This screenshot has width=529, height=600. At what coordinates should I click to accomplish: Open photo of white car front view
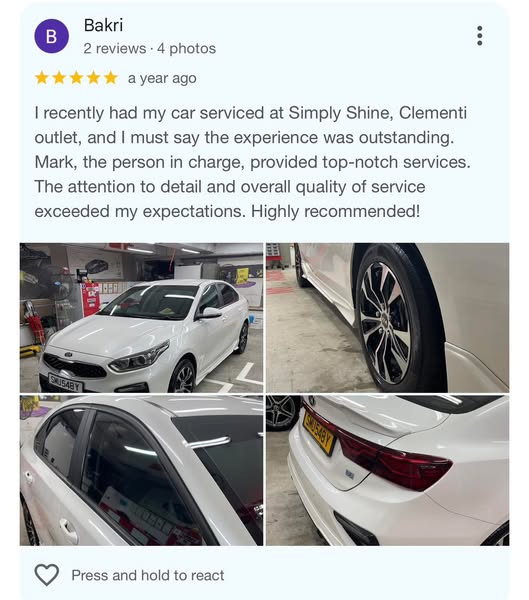[x=141, y=318]
